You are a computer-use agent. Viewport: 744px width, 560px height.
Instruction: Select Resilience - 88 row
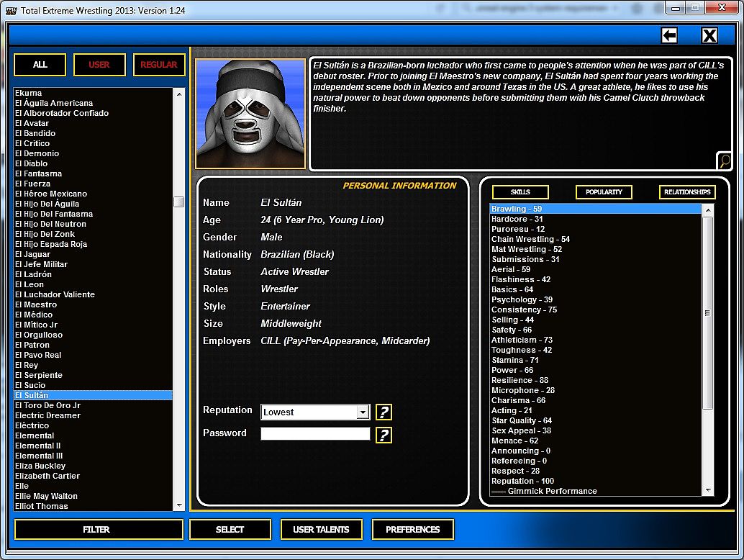(x=596, y=380)
